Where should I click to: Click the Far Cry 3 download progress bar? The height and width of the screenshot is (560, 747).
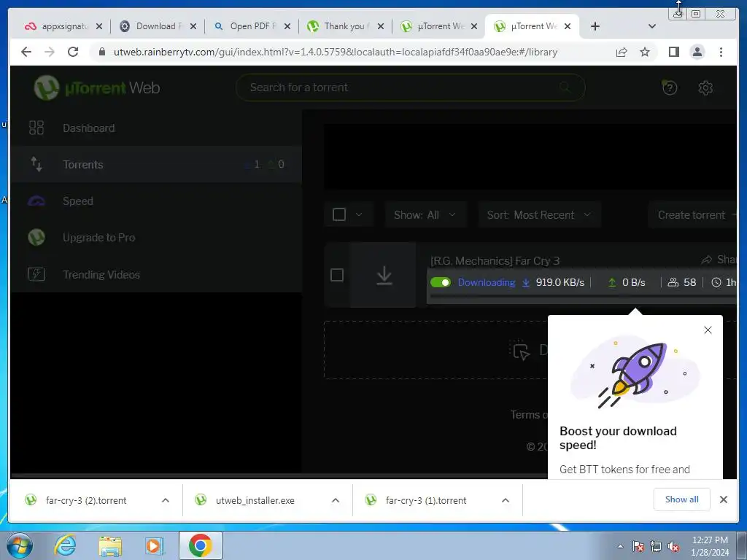[583, 296]
